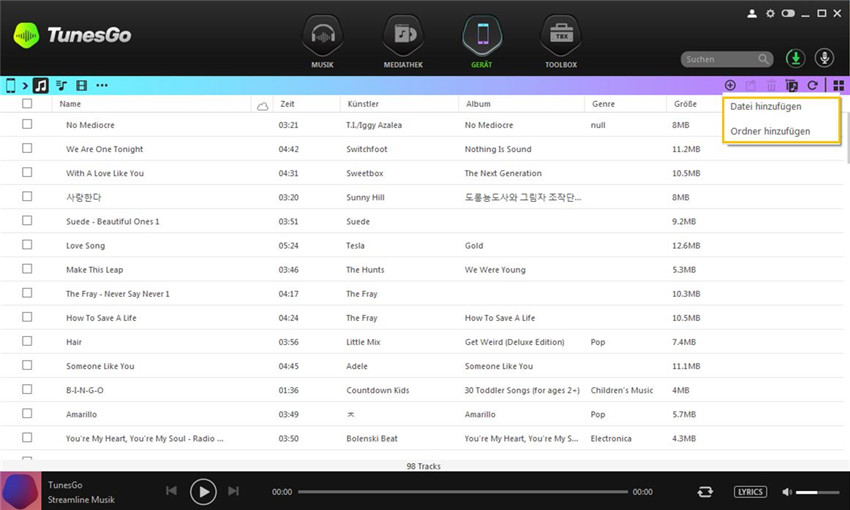Choose Ordner hinzufügen from the menu
This screenshot has height=510, width=850.
[x=770, y=131]
